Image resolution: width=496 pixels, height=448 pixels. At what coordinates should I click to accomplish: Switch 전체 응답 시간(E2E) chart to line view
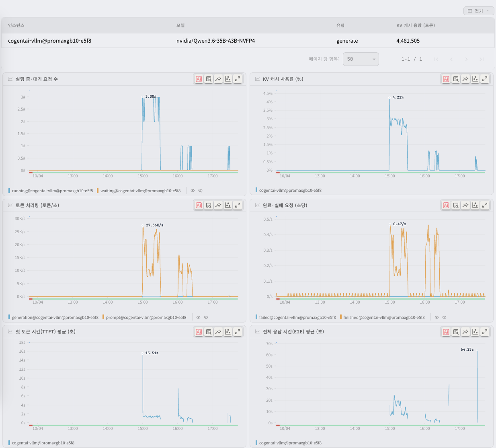pos(465,332)
